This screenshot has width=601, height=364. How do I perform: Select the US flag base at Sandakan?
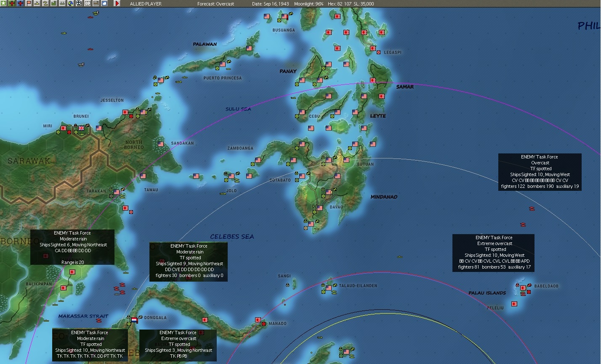161,144
